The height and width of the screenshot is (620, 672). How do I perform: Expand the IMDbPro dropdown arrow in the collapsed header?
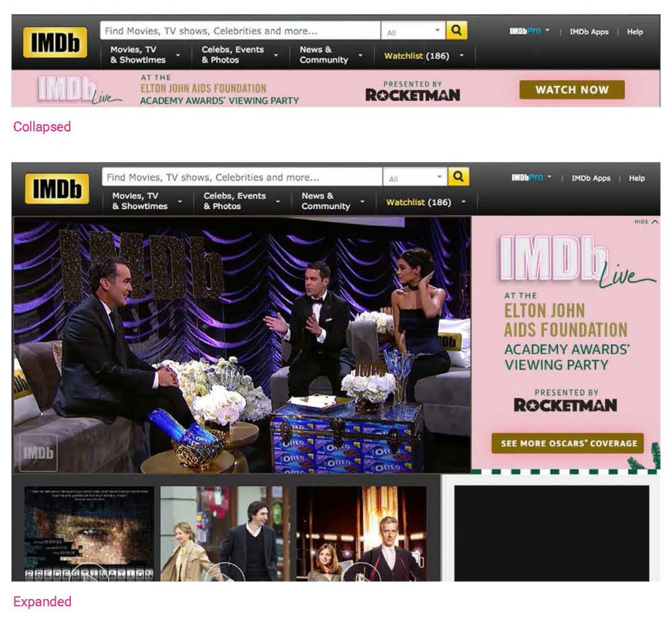click(x=547, y=31)
